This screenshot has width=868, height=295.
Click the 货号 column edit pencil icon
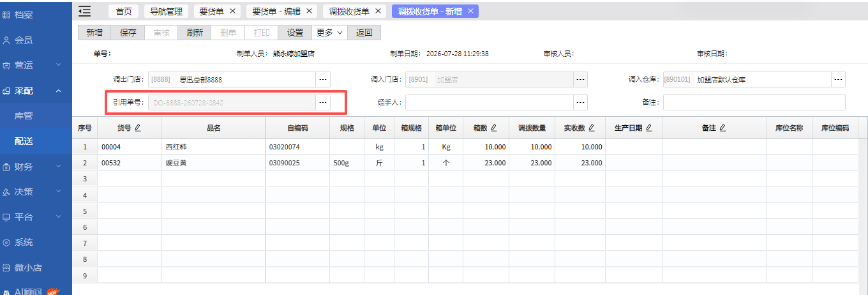point(138,128)
